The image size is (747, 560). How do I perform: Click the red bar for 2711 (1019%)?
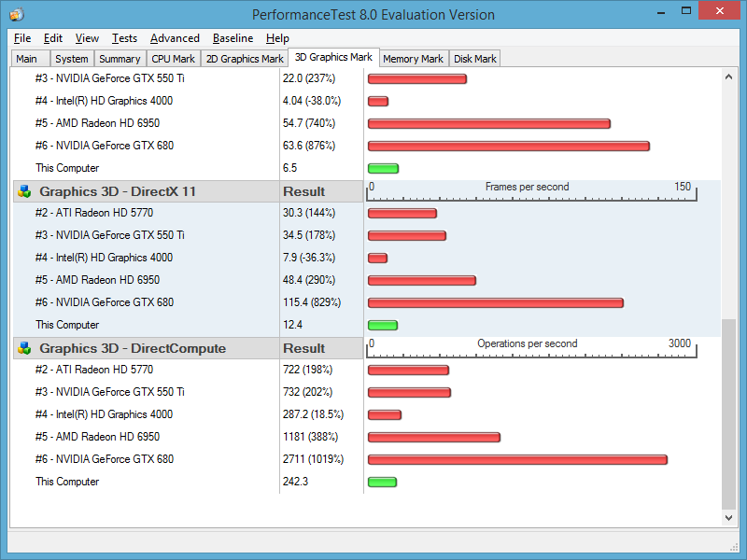517,459
